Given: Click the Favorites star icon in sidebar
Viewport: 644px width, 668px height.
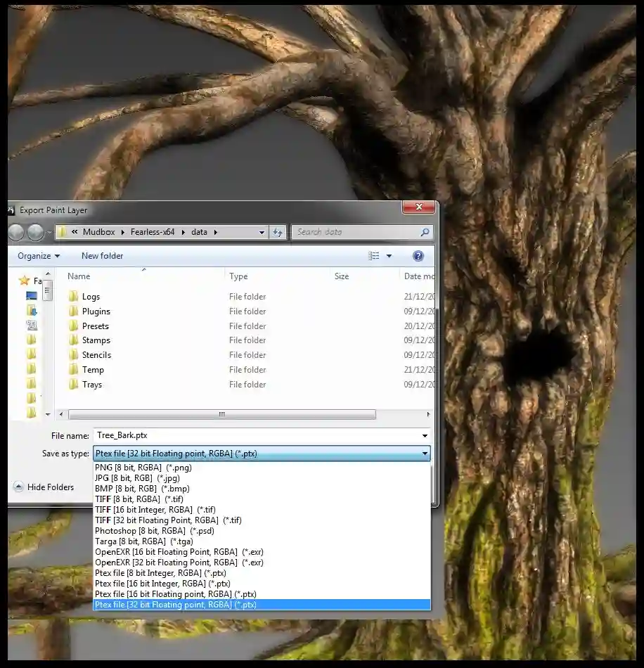Looking at the screenshot, I should click(25, 281).
